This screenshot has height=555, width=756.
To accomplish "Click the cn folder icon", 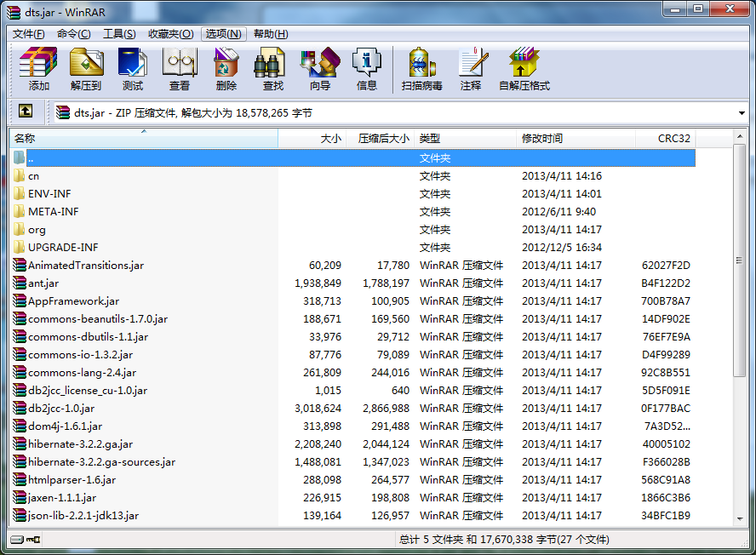I will pos(19,175).
